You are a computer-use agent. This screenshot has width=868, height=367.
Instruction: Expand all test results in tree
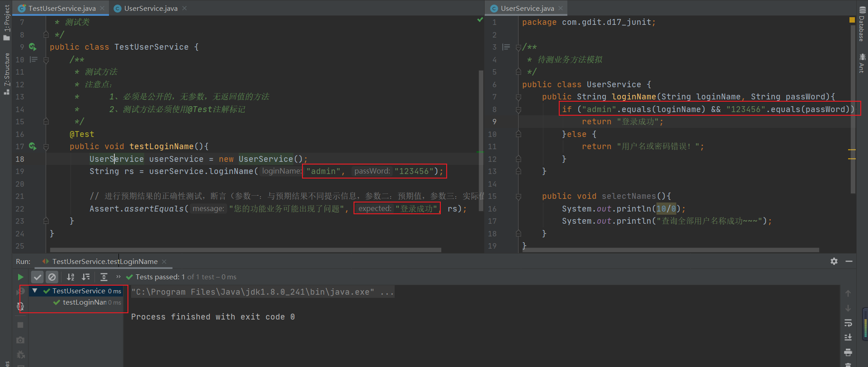coord(104,277)
